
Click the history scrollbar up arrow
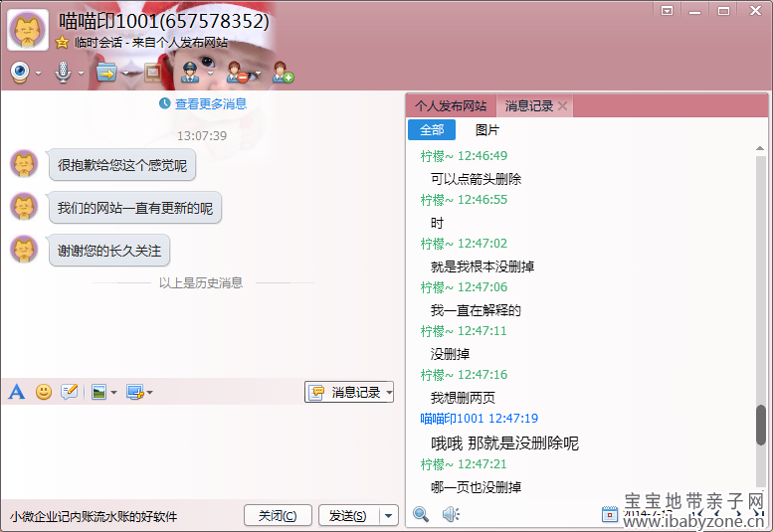click(x=760, y=148)
